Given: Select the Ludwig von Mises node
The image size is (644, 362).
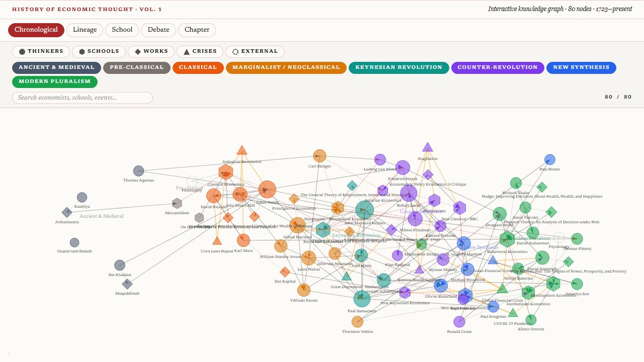Looking at the screenshot, I should pos(380,159).
